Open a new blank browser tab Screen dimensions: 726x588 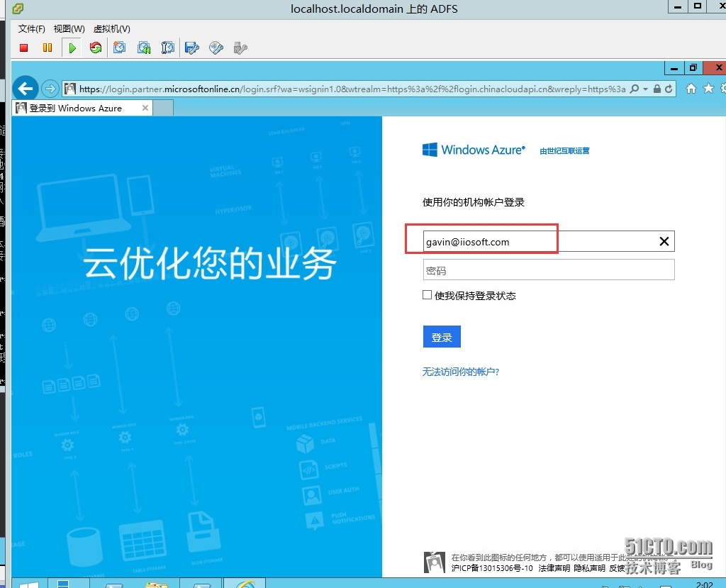pyautogui.click(x=163, y=108)
